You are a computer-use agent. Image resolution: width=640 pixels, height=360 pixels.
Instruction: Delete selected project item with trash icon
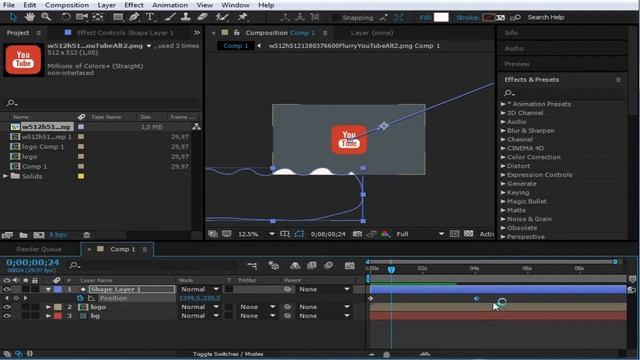[87, 235]
